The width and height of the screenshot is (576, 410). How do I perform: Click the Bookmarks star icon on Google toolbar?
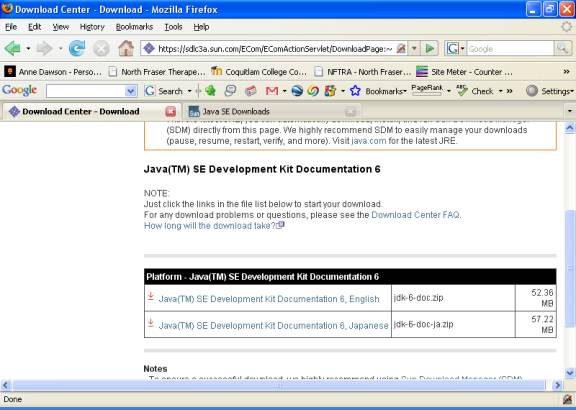(x=355, y=91)
